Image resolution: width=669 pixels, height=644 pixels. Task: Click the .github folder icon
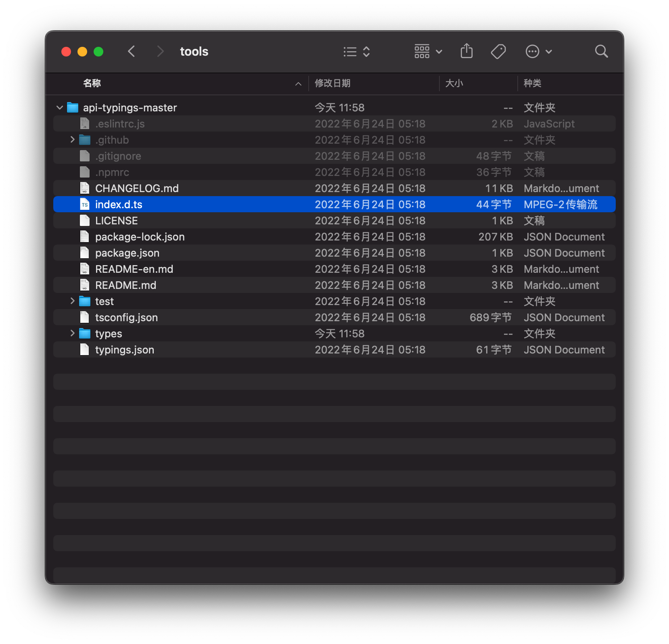(85, 140)
